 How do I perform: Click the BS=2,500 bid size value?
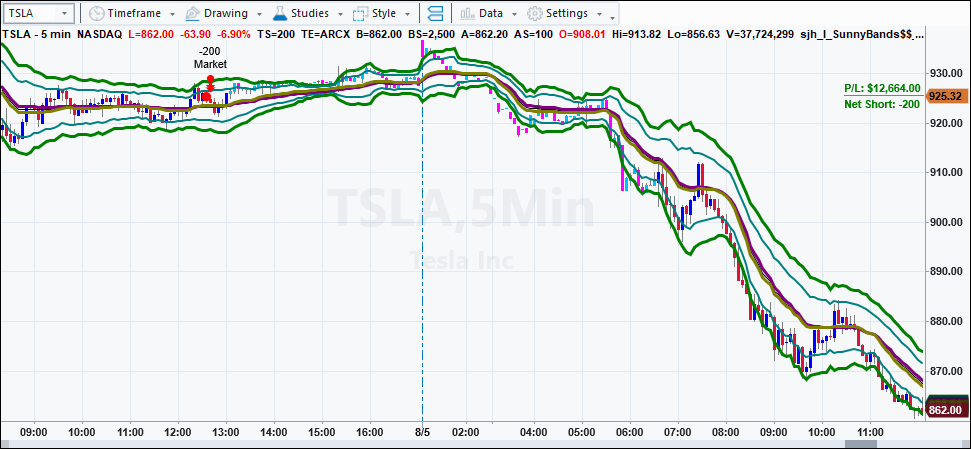point(434,35)
